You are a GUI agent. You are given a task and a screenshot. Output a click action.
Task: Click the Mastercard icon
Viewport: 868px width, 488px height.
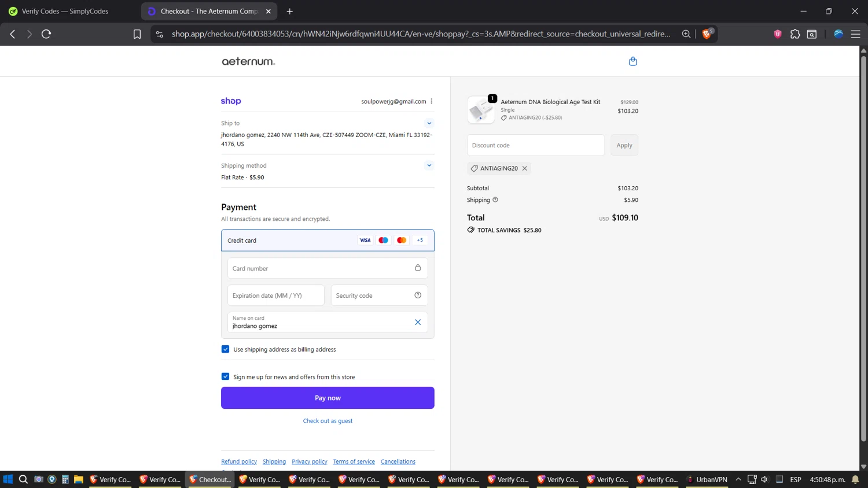pos(402,240)
